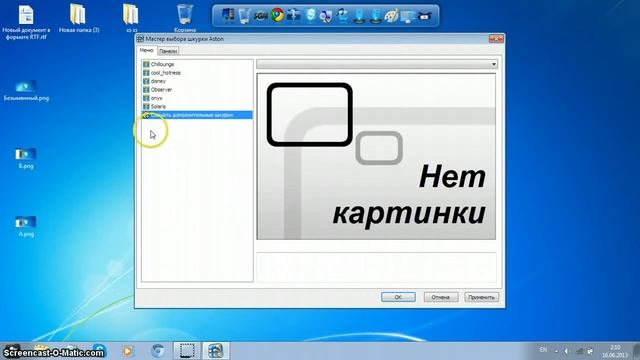Viewport: 640px width, 360px height.
Task: Open the network icon in the system tray
Action: tap(579, 351)
